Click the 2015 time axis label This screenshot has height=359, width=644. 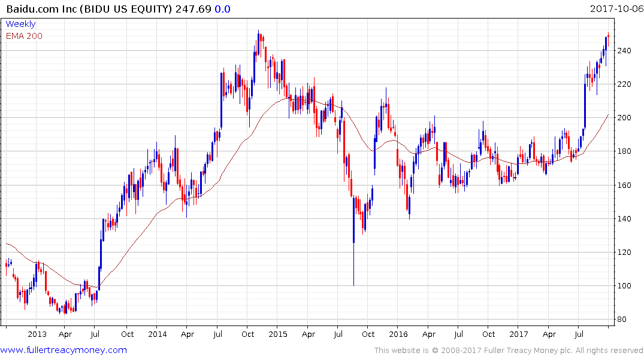pos(278,334)
